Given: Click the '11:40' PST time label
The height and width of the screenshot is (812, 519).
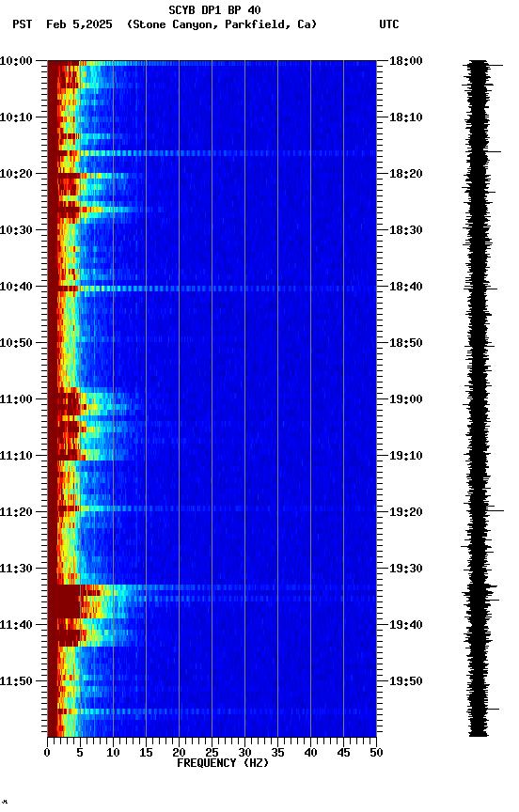Looking at the screenshot, I should tap(16, 625).
